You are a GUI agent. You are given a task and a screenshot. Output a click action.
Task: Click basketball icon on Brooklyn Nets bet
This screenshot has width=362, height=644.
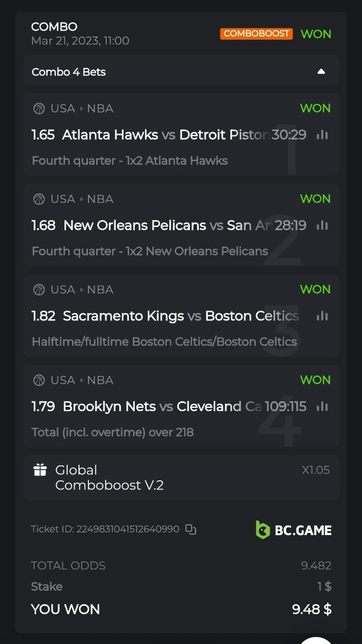coord(39,380)
